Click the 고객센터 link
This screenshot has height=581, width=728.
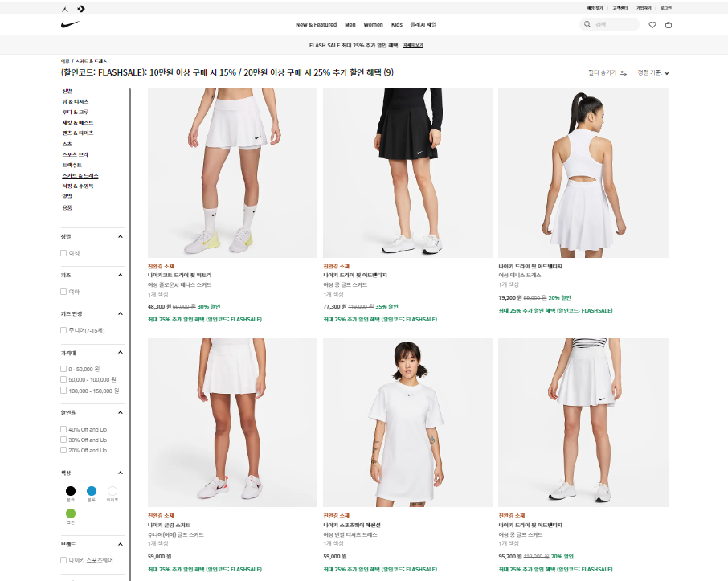(620, 8)
